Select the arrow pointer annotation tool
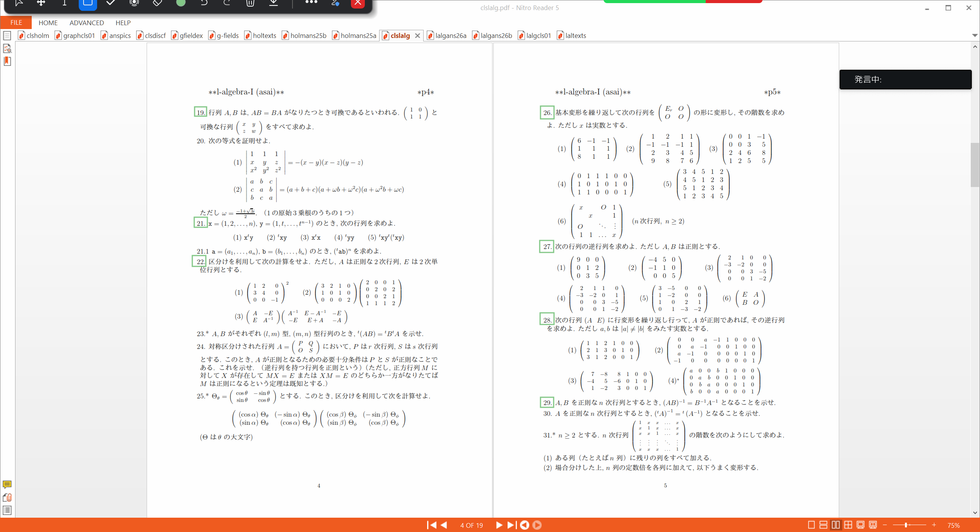 (19, 3)
